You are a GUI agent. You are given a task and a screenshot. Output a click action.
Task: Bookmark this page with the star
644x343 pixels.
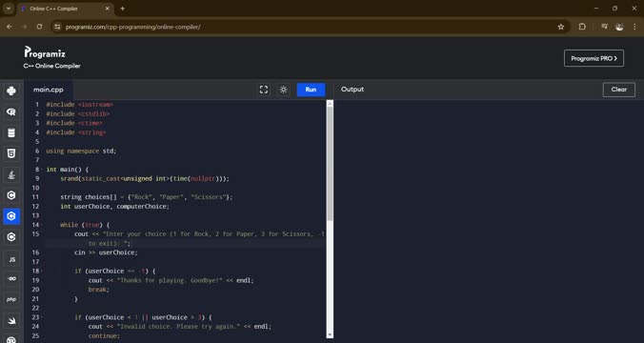coord(560,27)
